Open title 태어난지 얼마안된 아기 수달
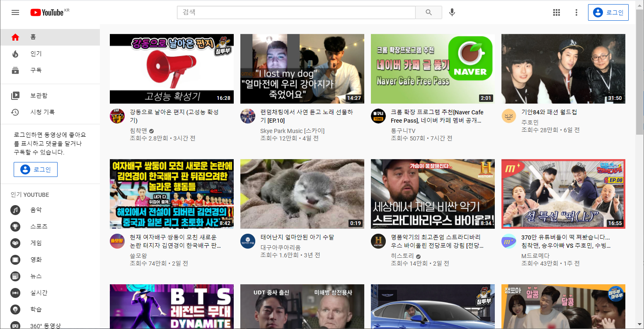Image resolution: width=644 pixels, height=329 pixels. coord(297,237)
